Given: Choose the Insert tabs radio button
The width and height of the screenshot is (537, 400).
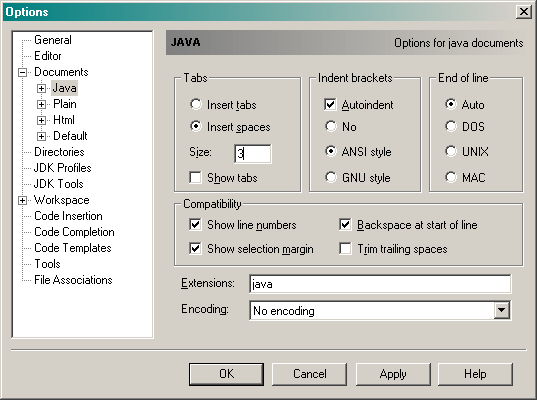Looking at the screenshot, I should point(196,104).
